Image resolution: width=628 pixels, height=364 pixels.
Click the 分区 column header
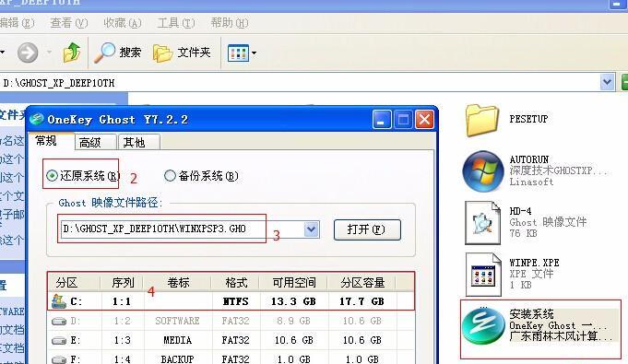coord(74,283)
